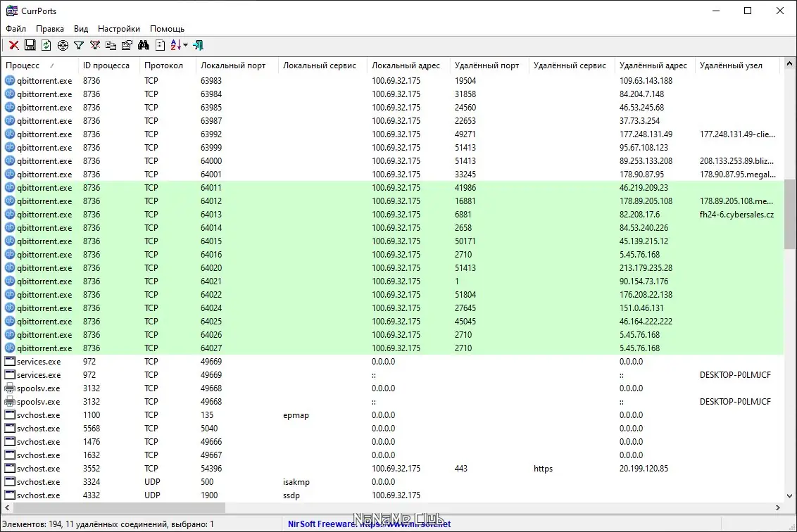
Task: Click the svchost.exe icon in the epmap row
Action: [10, 414]
